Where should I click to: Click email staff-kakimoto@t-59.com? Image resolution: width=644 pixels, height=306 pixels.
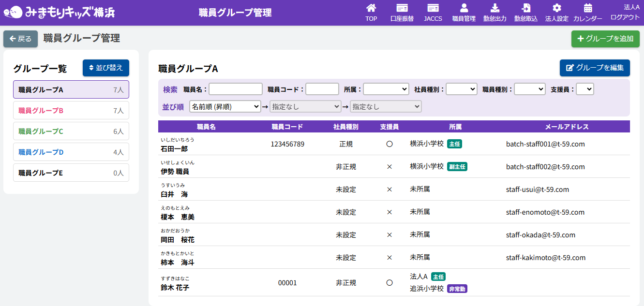546,258
